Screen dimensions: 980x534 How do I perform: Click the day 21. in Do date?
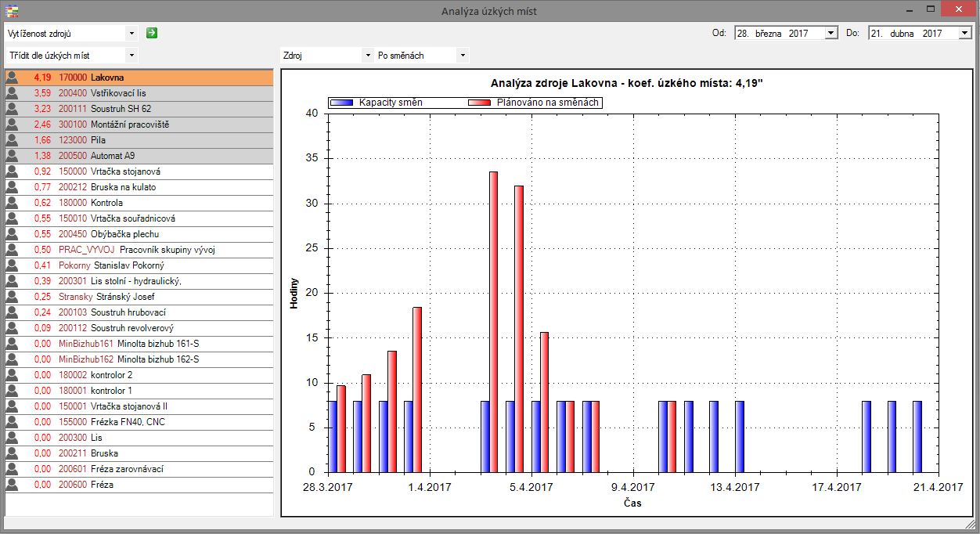click(877, 34)
